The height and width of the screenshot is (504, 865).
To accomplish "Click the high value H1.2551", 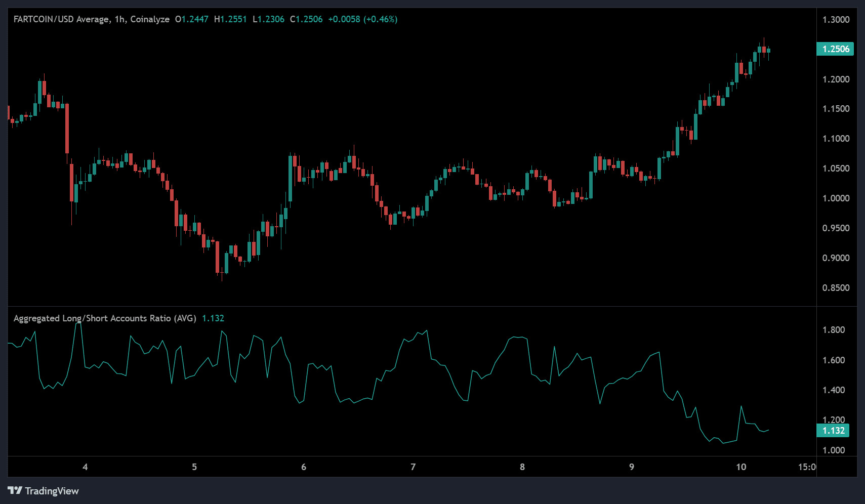I will click(230, 19).
